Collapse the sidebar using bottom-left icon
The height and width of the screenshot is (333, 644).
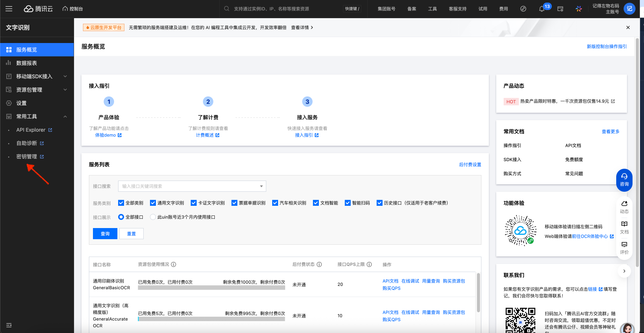[9, 325]
